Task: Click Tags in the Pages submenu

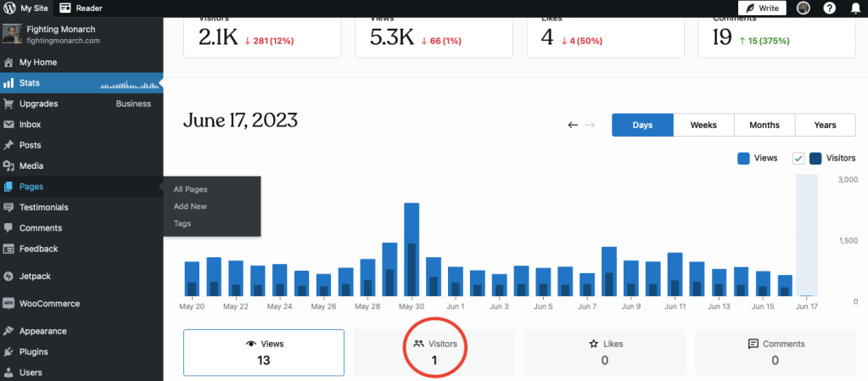Action: pos(182,223)
